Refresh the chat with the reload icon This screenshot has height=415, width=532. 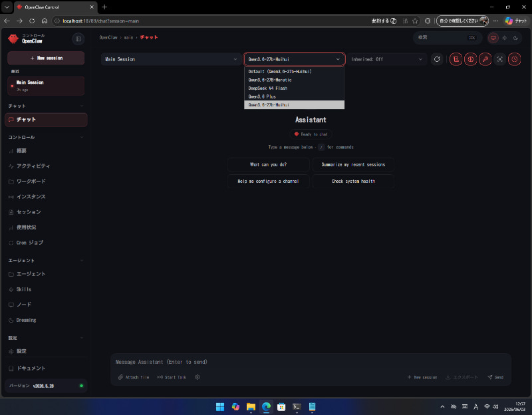[x=437, y=59]
